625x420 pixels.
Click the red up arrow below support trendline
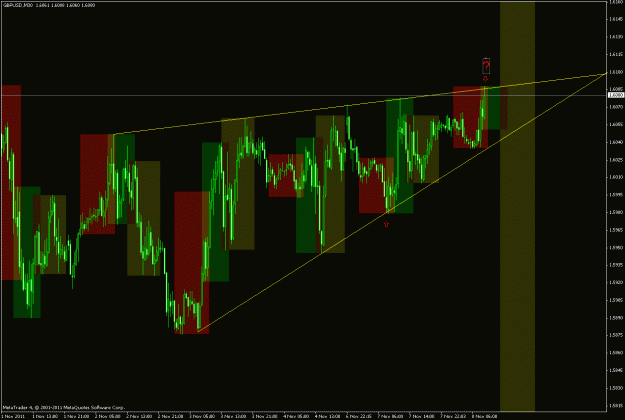[386, 224]
